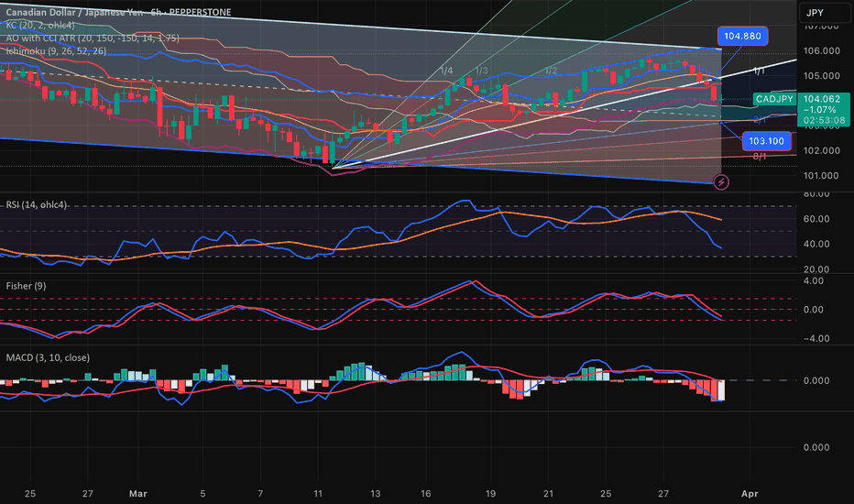The image size is (854, 504).
Task: Click the 16 date label on time axis
Action: tap(425, 494)
